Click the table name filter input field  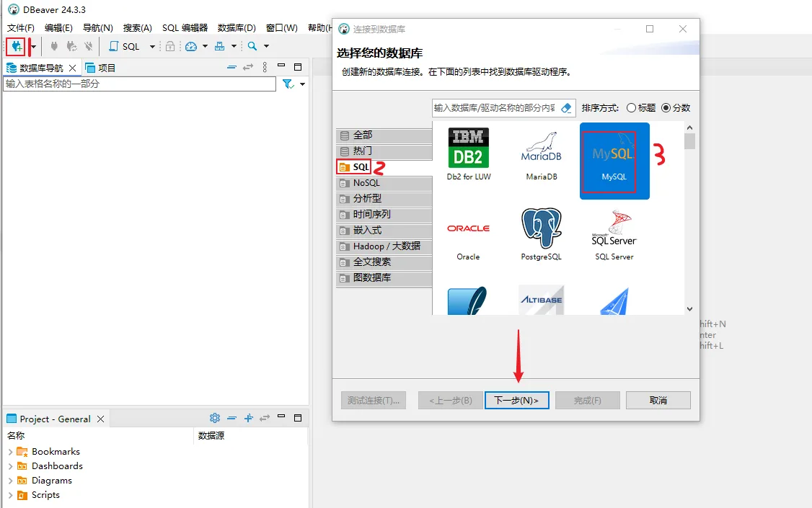coord(139,84)
